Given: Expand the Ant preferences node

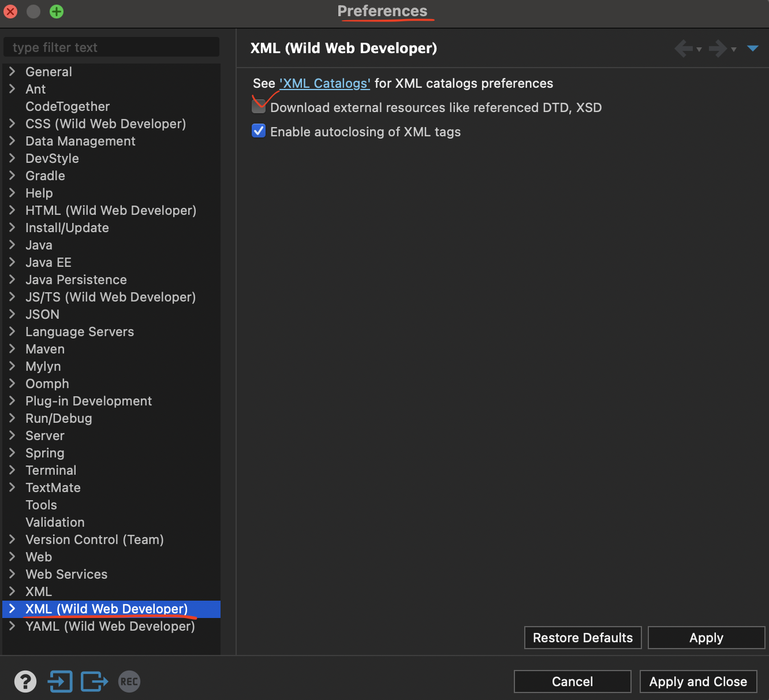Looking at the screenshot, I should pyautogui.click(x=12, y=89).
